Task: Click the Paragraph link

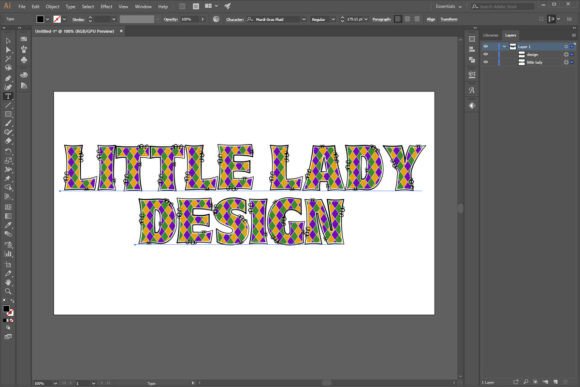Action: (381, 19)
